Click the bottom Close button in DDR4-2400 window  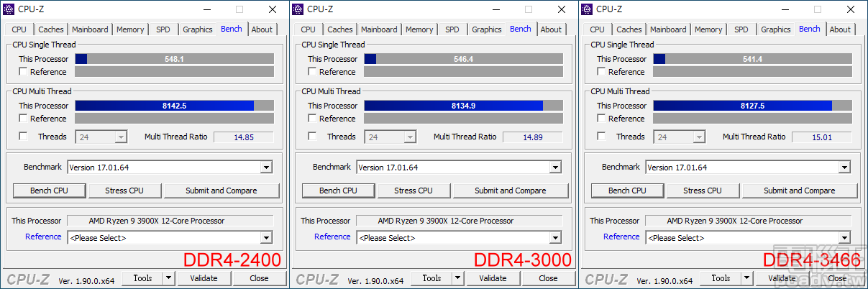pyautogui.click(x=259, y=278)
